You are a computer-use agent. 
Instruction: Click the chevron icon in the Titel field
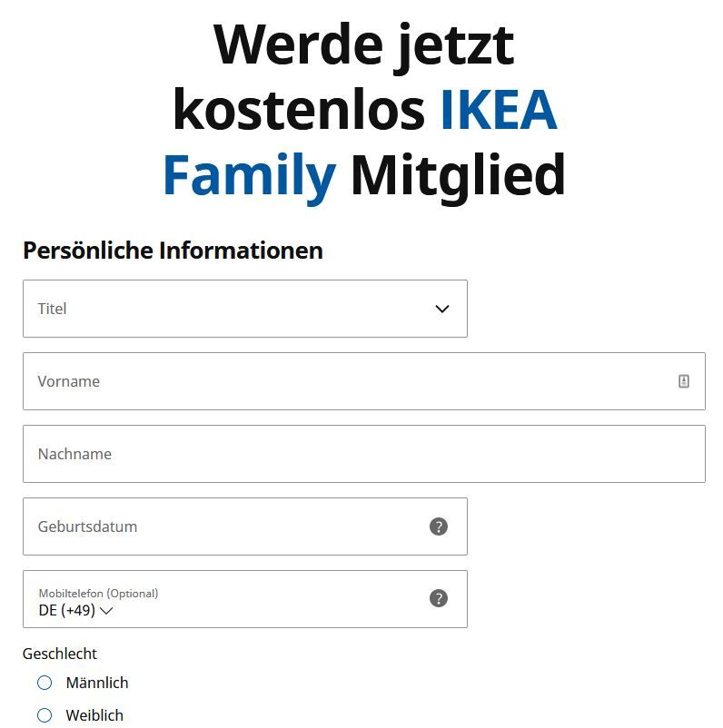tap(441, 309)
